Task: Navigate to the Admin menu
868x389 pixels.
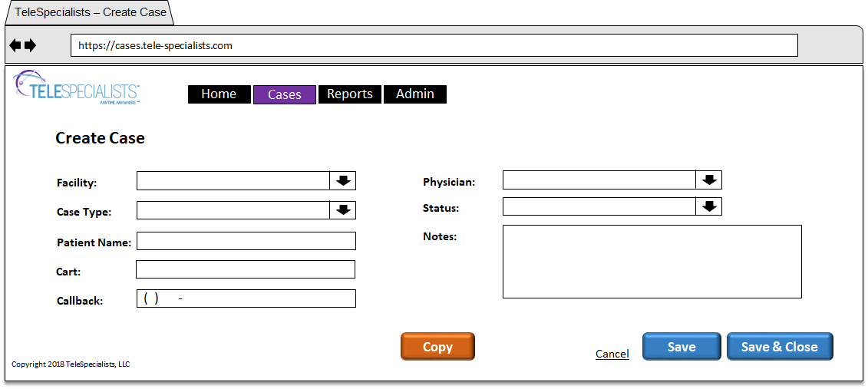Action: click(415, 94)
